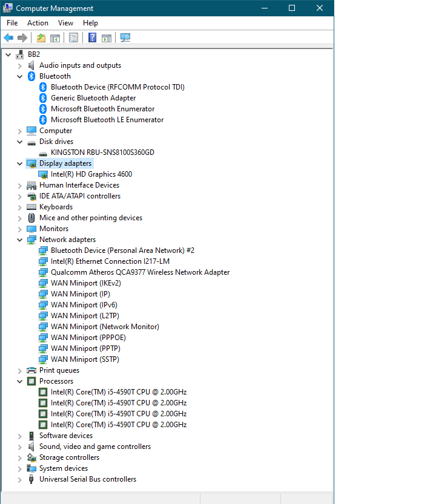433x504 pixels.
Task: Click the Mice and pointing devices icon
Action: pyautogui.click(x=31, y=218)
